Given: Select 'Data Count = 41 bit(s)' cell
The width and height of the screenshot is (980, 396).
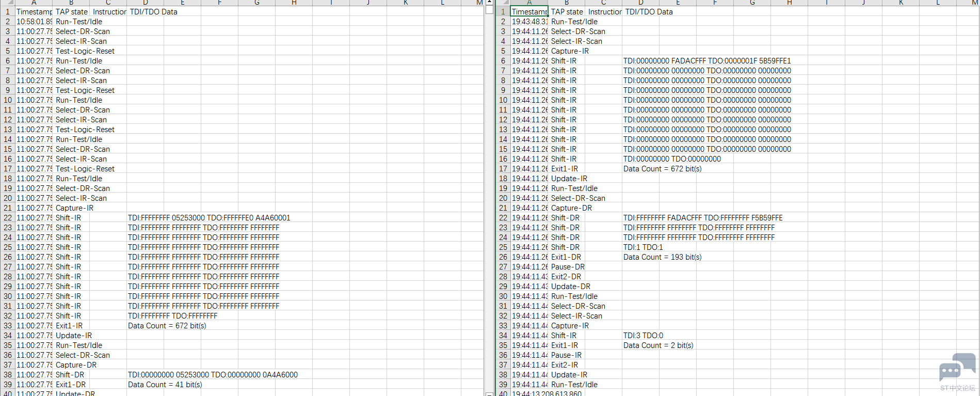Looking at the screenshot, I should [165, 384].
